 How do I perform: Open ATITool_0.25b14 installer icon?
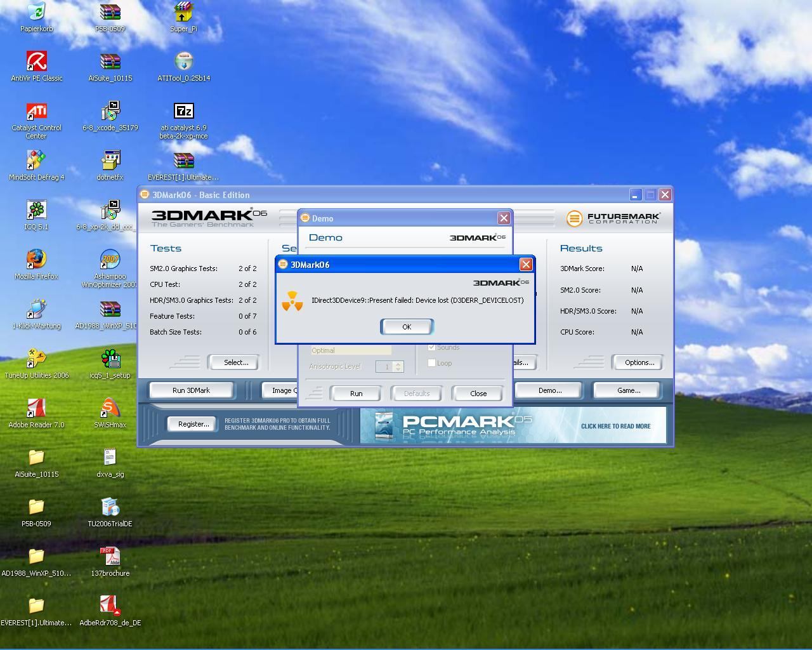tap(183, 62)
